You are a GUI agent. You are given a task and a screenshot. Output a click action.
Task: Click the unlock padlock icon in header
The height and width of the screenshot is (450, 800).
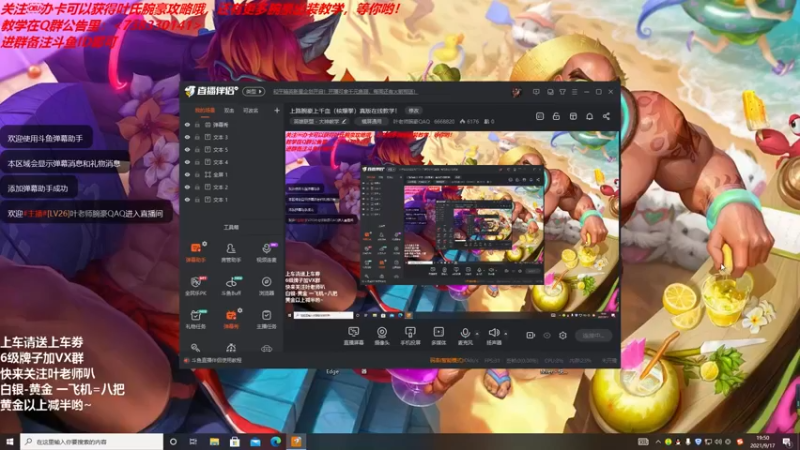tap(556, 116)
